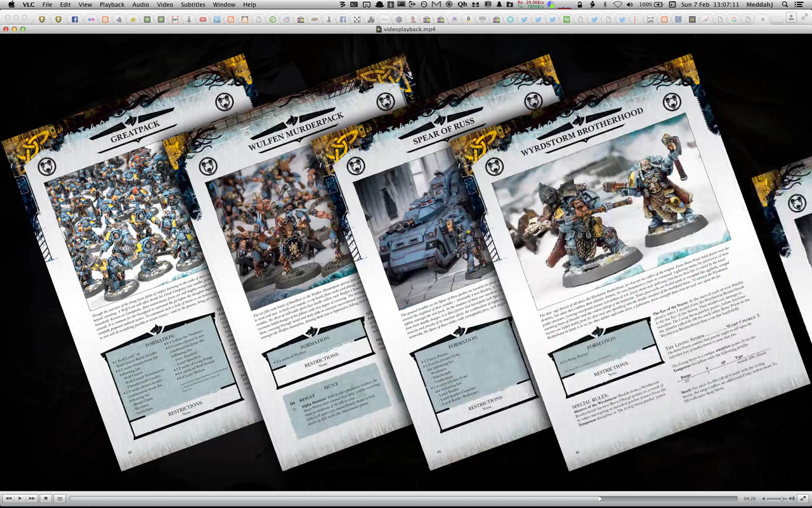Open the Bluetooth menu bar icon
This screenshot has width=812, height=508.
pyautogui.click(x=604, y=4)
